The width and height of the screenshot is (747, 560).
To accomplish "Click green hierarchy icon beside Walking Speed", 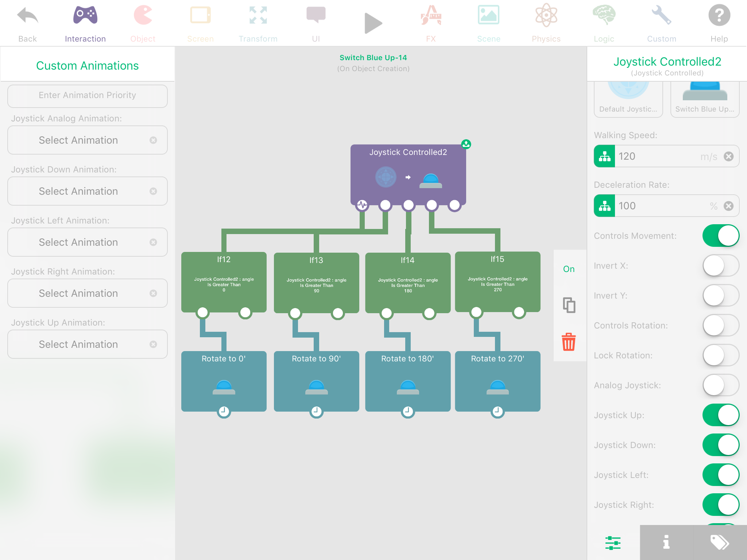I will (605, 156).
